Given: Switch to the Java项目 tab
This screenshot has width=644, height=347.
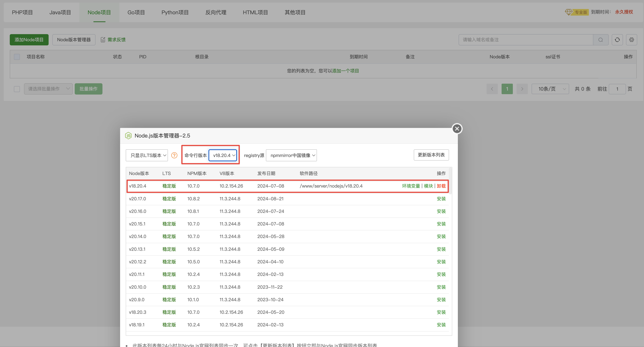Looking at the screenshot, I should point(60,12).
